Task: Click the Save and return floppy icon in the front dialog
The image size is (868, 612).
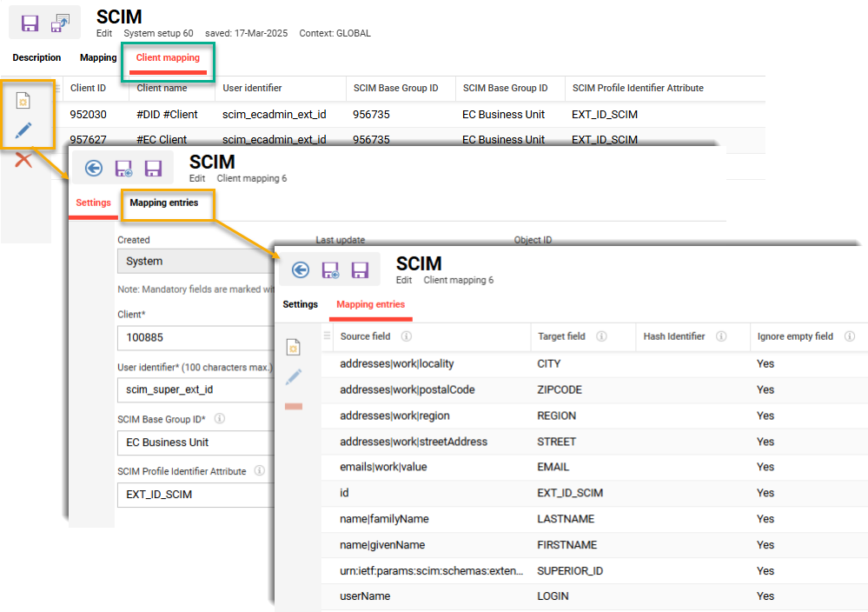Action: point(331,269)
